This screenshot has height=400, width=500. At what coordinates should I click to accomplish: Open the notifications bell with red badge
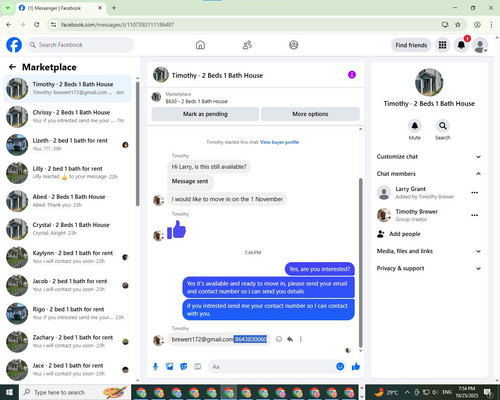pyautogui.click(x=461, y=45)
